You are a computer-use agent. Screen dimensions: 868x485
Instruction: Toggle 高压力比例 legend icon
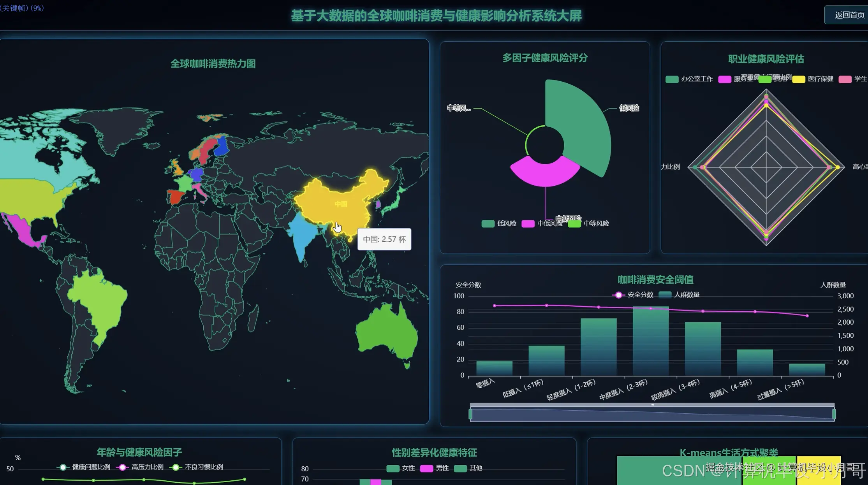click(x=122, y=467)
